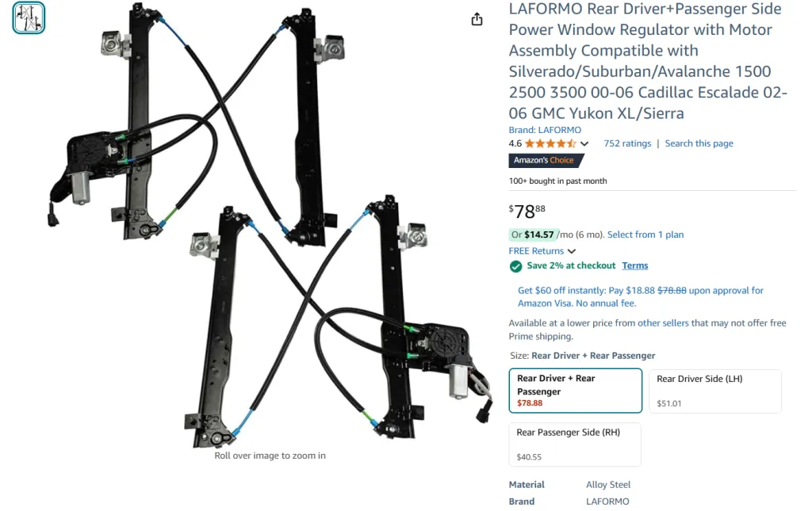The width and height of the screenshot is (812, 511).
Task: Open Select from 1 plan link
Action: point(645,235)
